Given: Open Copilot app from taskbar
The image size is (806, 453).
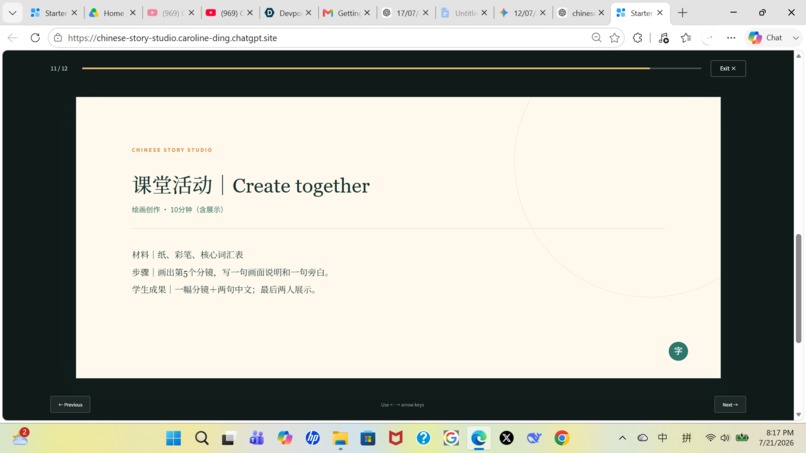Looking at the screenshot, I should tap(284, 438).
